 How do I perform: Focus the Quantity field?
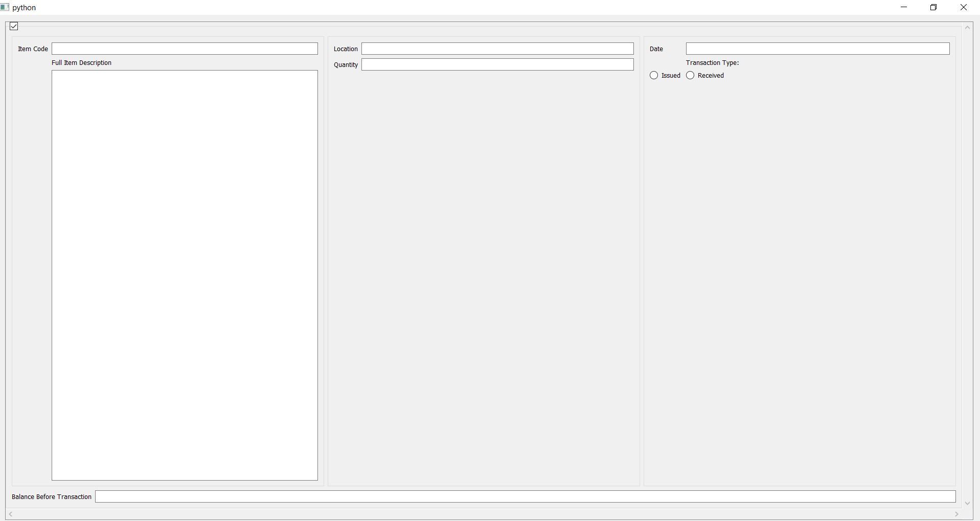(x=497, y=65)
